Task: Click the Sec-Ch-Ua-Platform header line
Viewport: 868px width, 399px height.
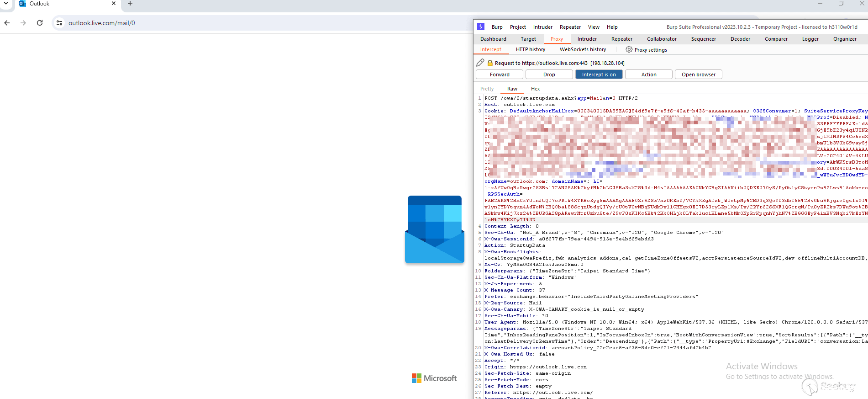Action: click(531, 277)
